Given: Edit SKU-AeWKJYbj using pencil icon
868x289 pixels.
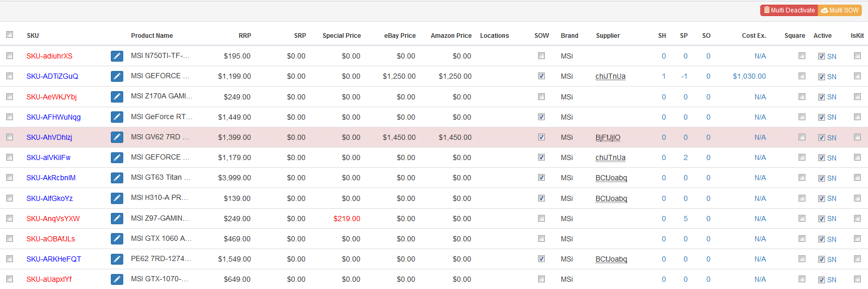Looking at the screenshot, I should (x=117, y=97).
